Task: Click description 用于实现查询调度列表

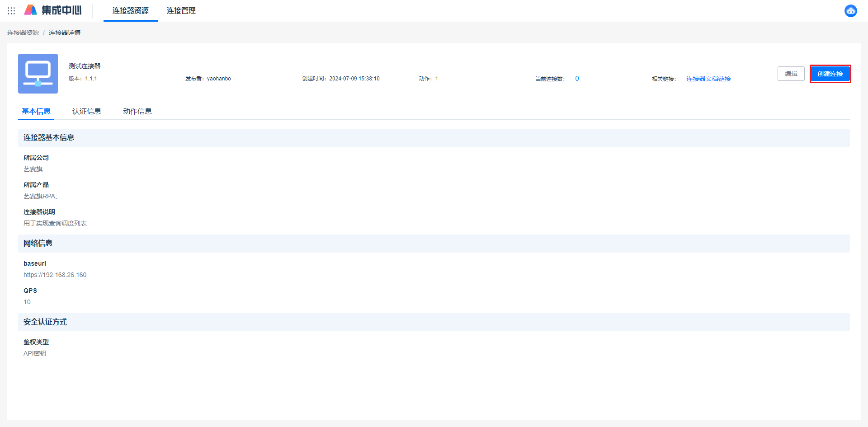Action: [55, 223]
